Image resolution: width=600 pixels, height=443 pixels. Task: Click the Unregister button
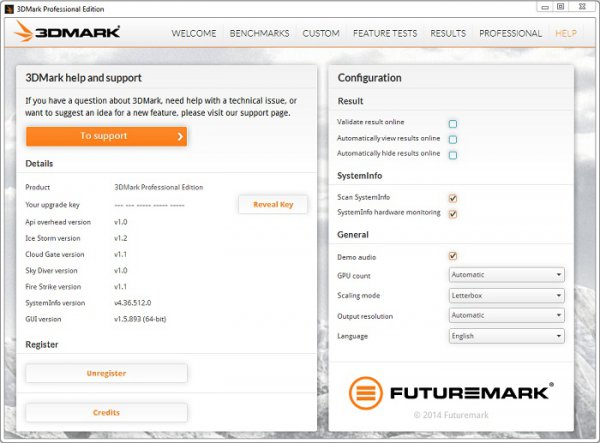106,373
